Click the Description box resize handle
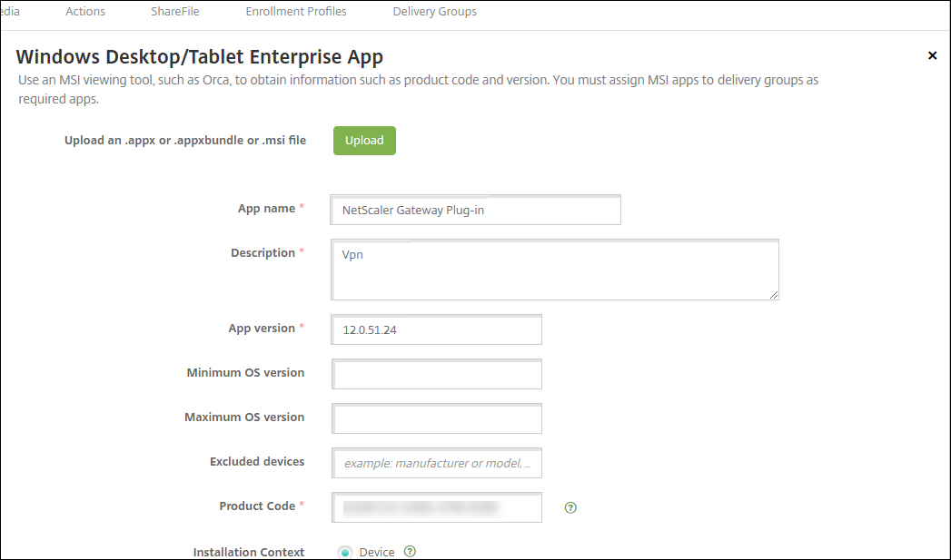This screenshot has height=560, width=951. tap(774, 294)
